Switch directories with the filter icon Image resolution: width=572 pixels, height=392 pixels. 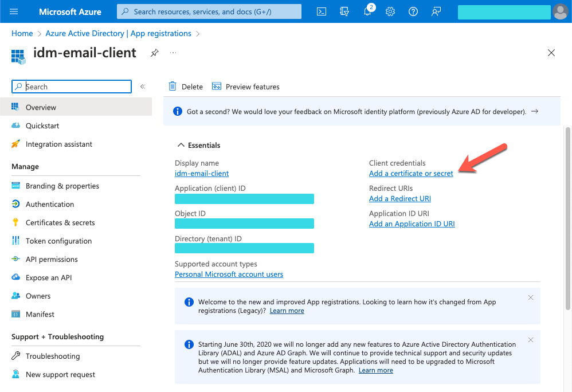click(344, 11)
